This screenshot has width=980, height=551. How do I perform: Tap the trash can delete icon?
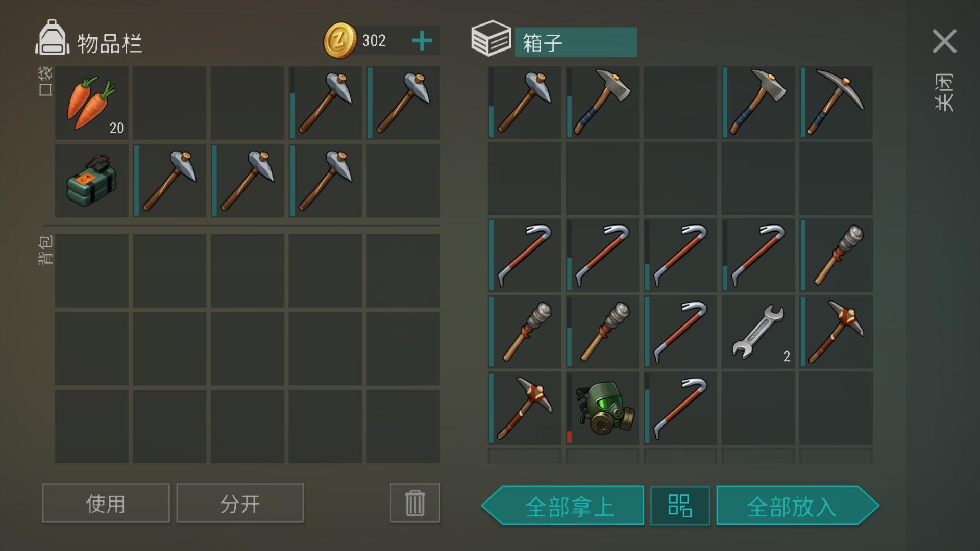tap(415, 503)
